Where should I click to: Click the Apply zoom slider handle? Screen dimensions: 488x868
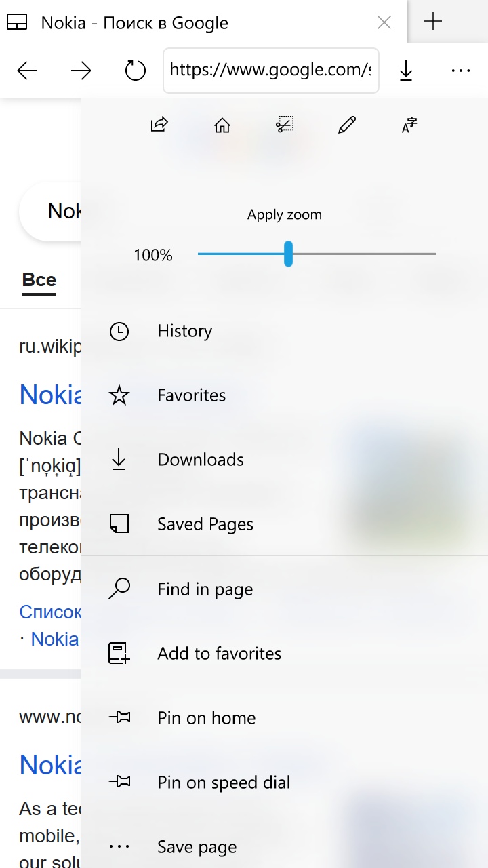point(288,254)
